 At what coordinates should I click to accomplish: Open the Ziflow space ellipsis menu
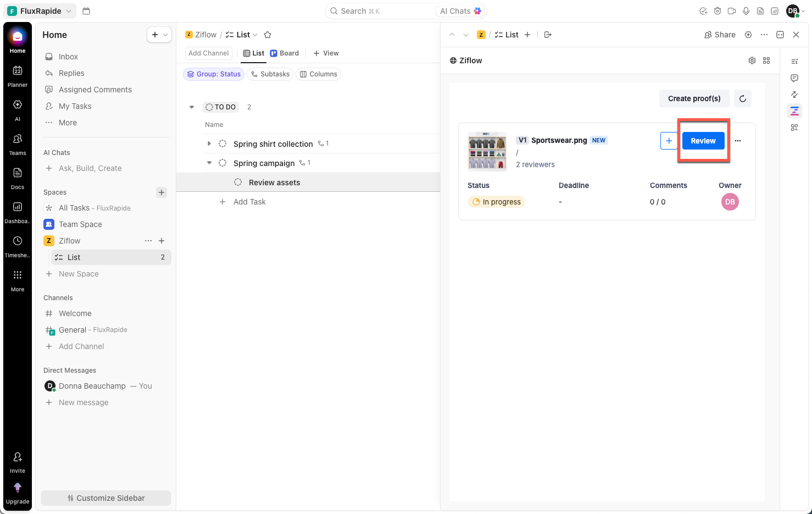(x=148, y=241)
